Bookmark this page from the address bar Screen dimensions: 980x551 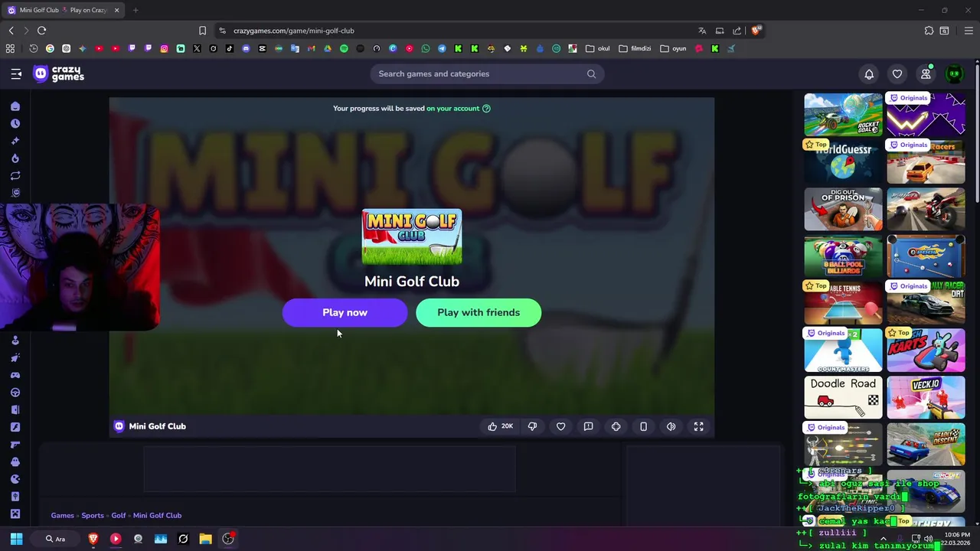(x=202, y=31)
